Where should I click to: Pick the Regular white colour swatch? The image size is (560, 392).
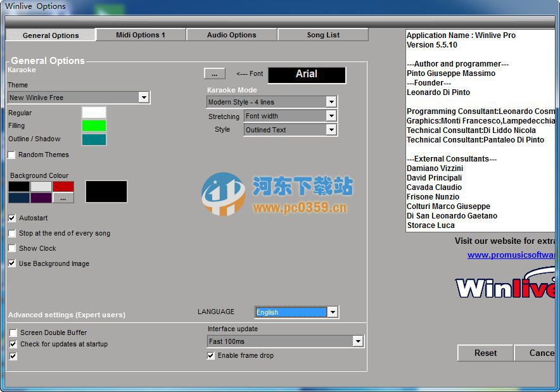pos(94,113)
